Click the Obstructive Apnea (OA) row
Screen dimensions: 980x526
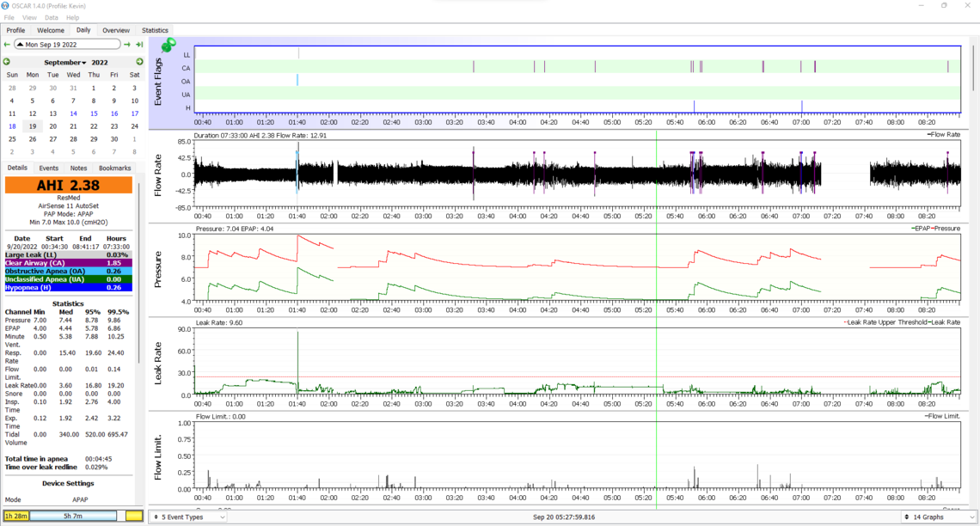coord(68,271)
